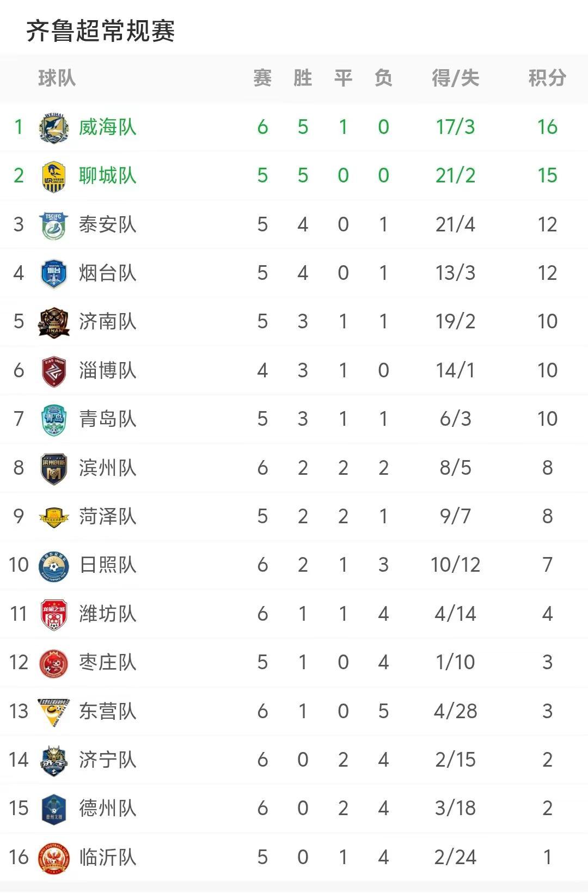Open the 聊城队 team name link
588x893 pixels.
click(x=107, y=176)
